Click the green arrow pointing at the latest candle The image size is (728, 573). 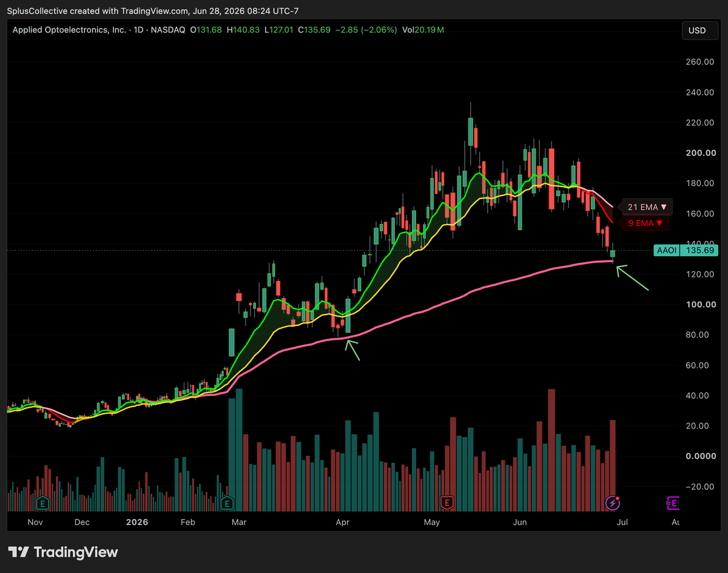pyautogui.click(x=633, y=279)
